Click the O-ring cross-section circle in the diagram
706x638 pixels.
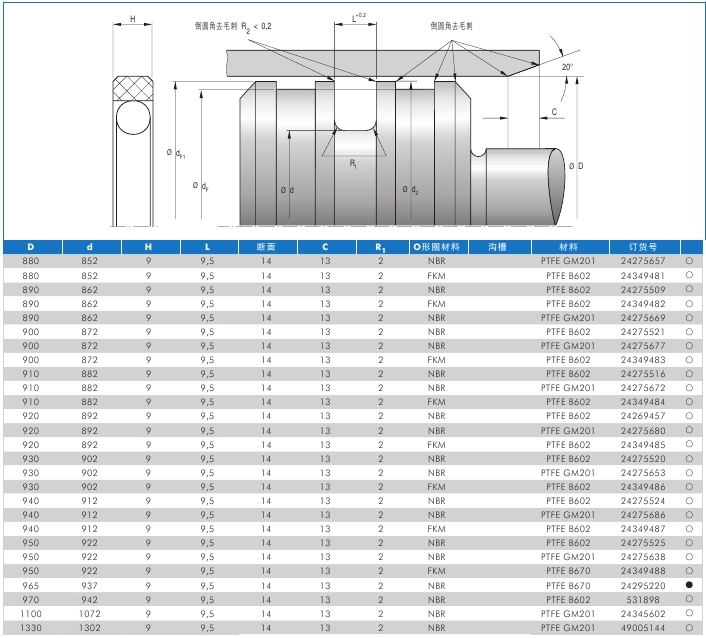pyautogui.click(x=133, y=120)
